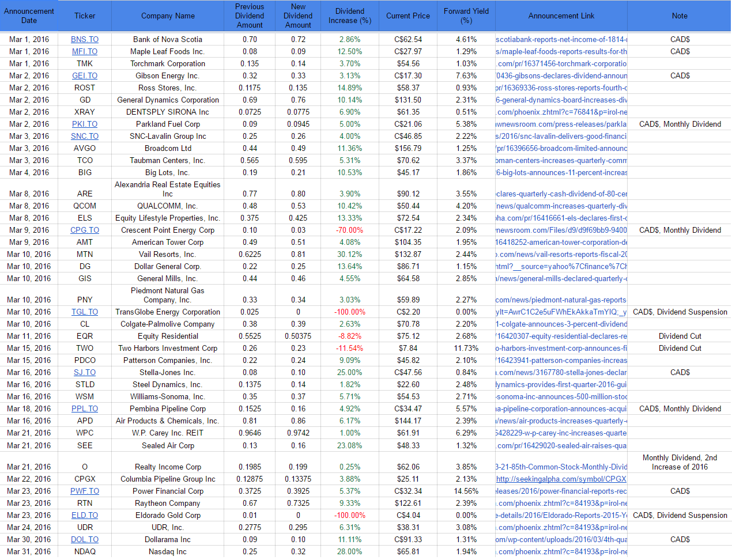
Task: Select the Company Name column header
Action: pyautogui.click(x=168, y=16)
